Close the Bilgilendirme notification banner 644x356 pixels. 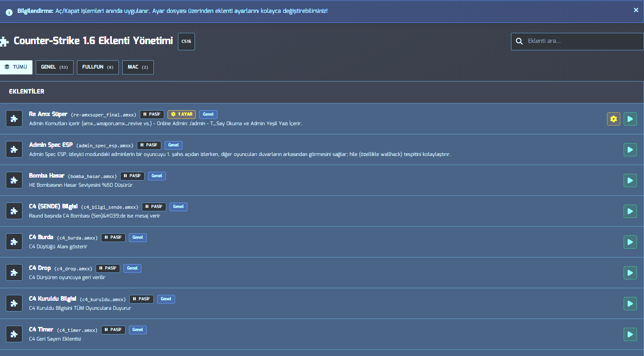[636, 10]
